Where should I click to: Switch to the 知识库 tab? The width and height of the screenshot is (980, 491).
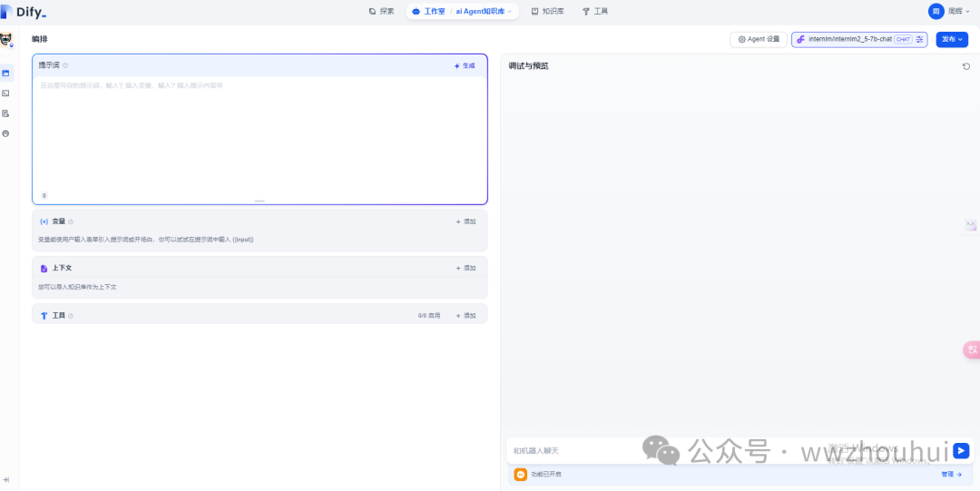[547, 12]
